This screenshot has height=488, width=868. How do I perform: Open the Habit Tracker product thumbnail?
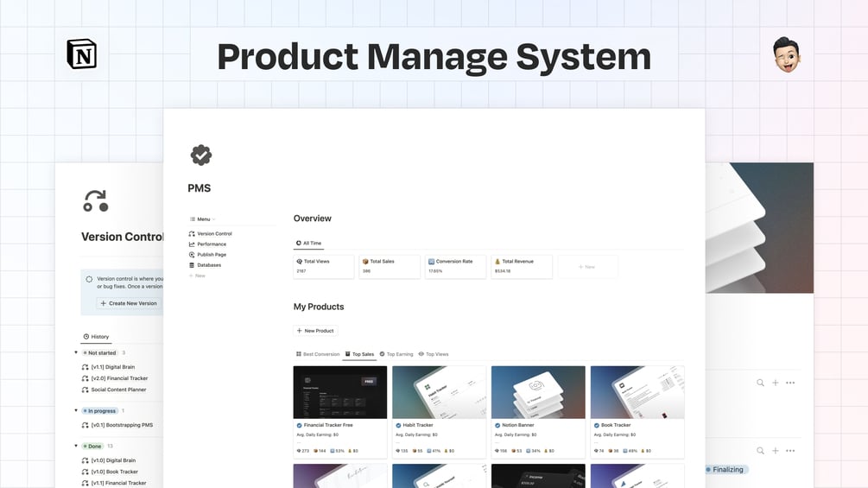click(x=439, y=392)
